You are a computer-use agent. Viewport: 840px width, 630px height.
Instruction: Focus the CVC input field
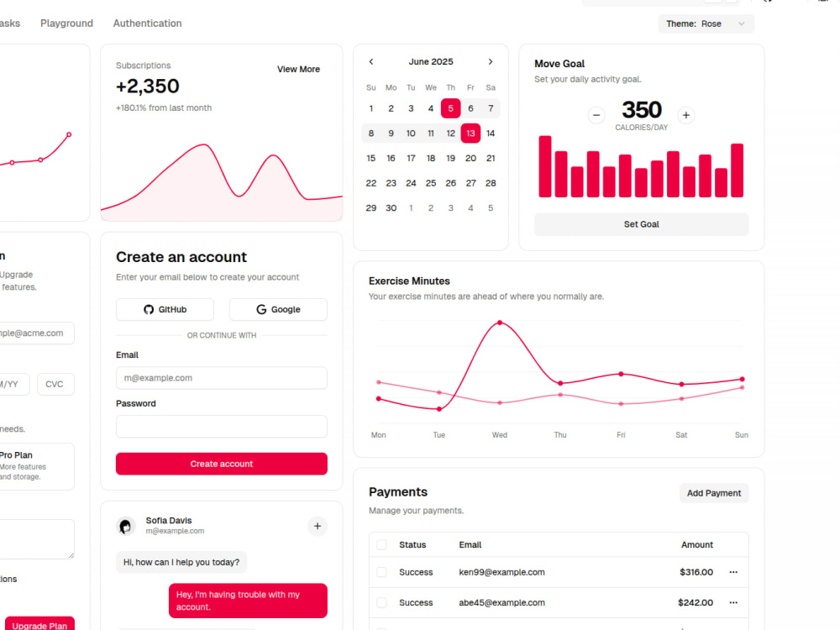click(55, 384)
